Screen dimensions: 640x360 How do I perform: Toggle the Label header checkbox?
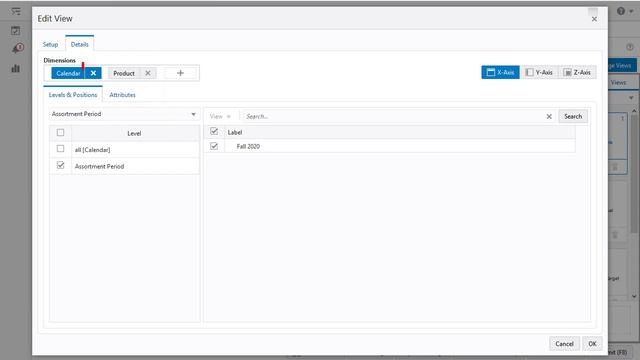tap(214, 131)
